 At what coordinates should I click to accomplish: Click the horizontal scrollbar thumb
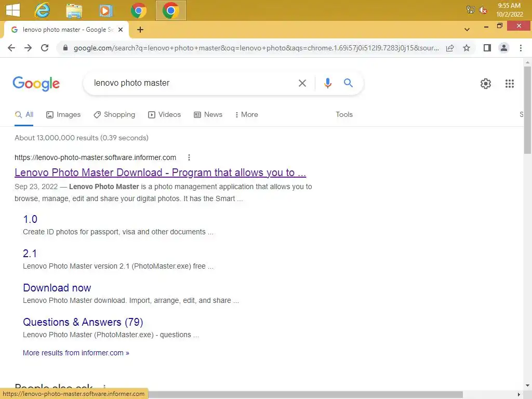click(305, 394)
